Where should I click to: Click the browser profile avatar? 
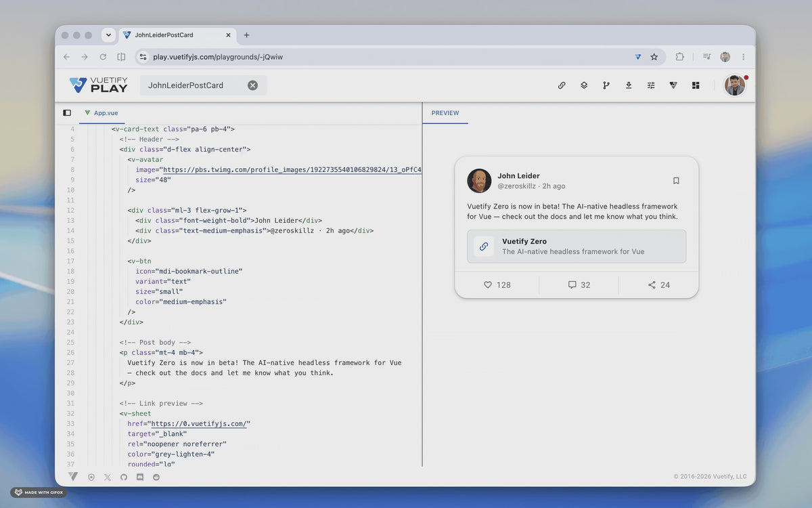[x=725, y=57]
